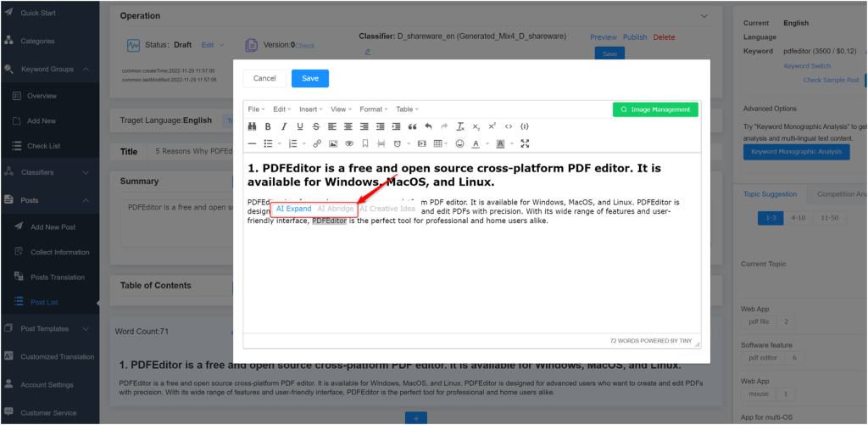Screen dimensions: 868x425
Task: Click the blue Save button in dialog
Action: pos(310,78)
